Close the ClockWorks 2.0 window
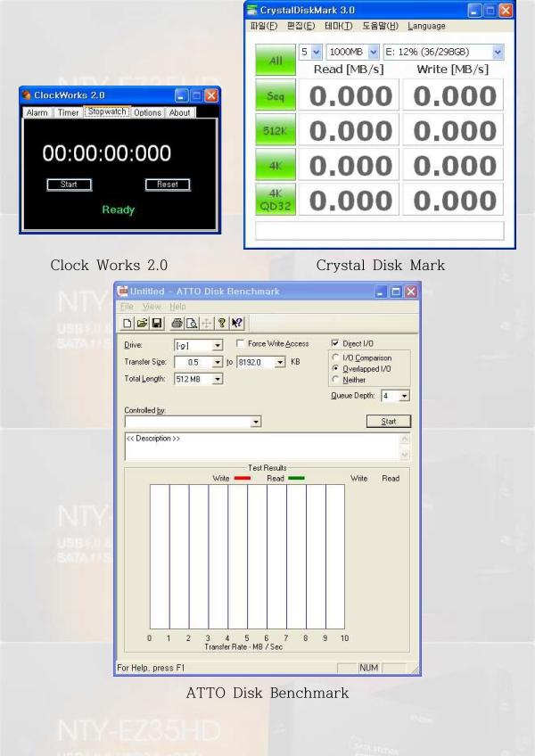Screen dimensions: 535x756 click(x=211, y=95)
